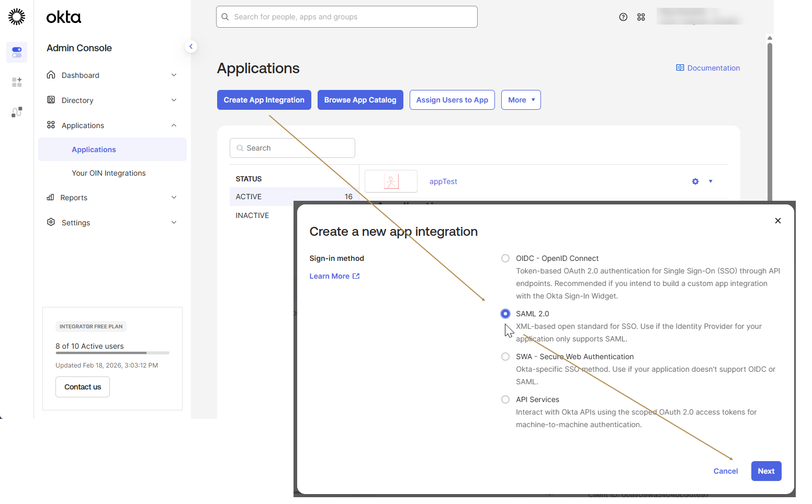Click the Next button in dialog

766,471
